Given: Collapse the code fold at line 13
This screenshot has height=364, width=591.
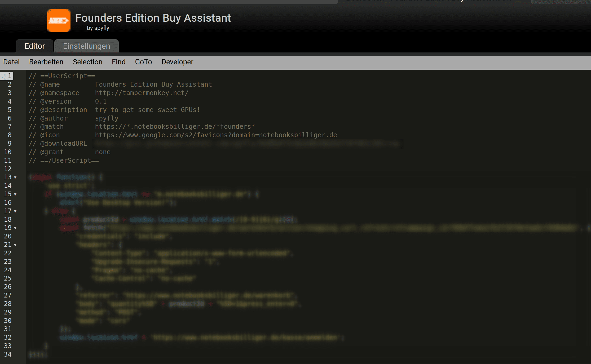Looking at the screenshot, I should 15,177.
